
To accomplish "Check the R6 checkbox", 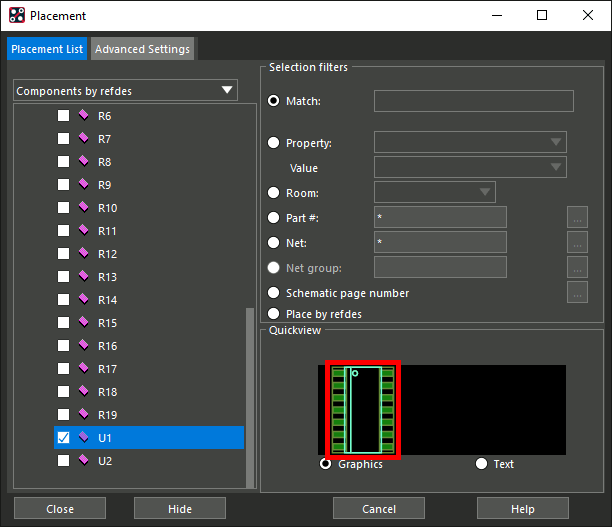I will pyautogui.click(x=63, y=116).
